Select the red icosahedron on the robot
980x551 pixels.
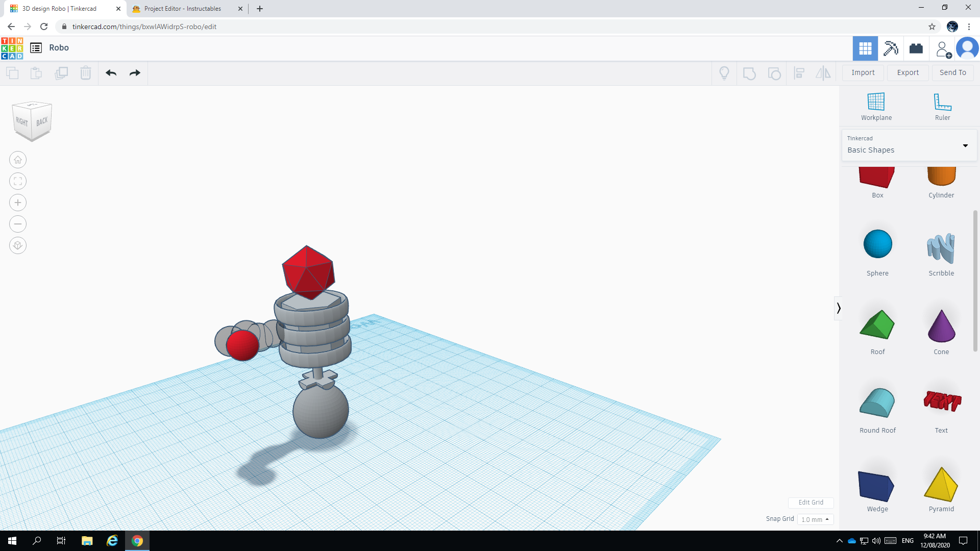coord(308,272)
